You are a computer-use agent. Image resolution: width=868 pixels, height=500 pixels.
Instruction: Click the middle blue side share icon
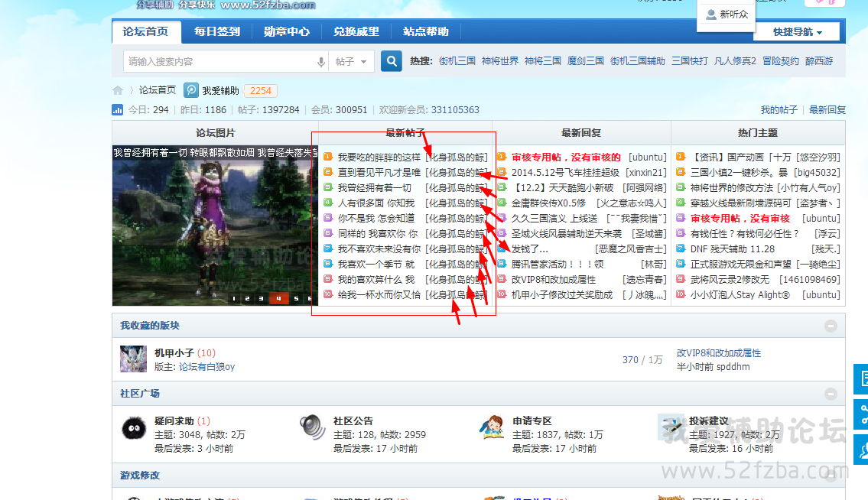pyautogui.click(x=861, y=414)
